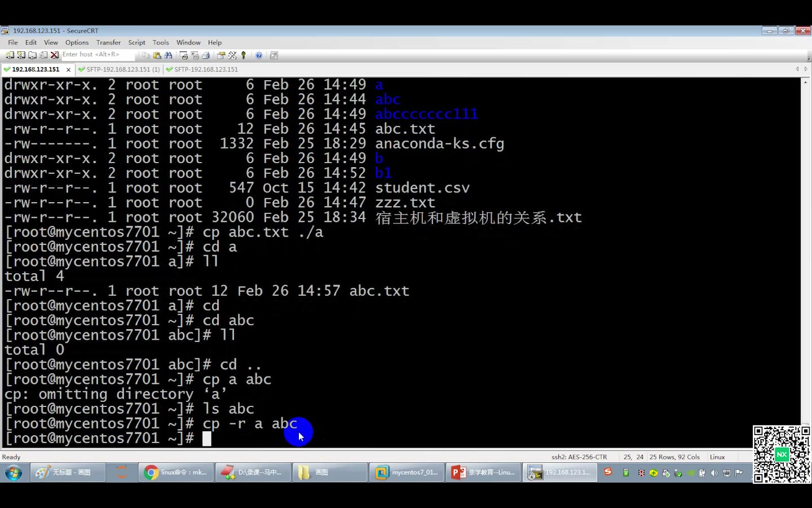This screenshot has height=508, width=812.
Task: Click the Help question-mark toolbar icon
Action: click(x=258, y=55)
